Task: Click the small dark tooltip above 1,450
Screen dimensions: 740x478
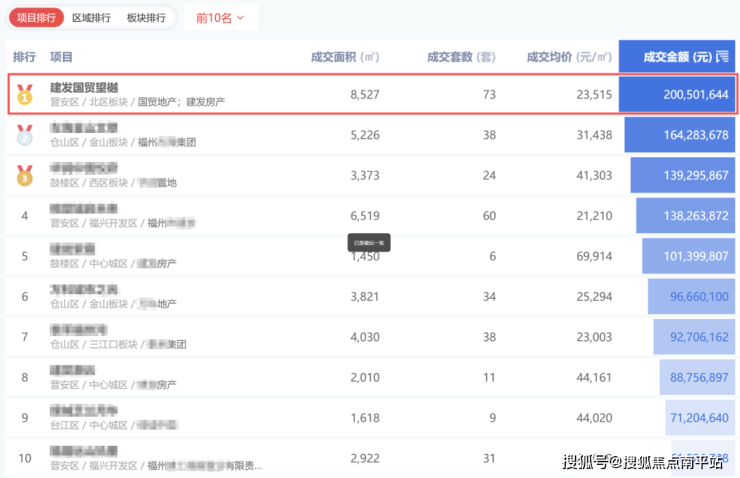Action: pyautogui.click(x=368, y=242)
